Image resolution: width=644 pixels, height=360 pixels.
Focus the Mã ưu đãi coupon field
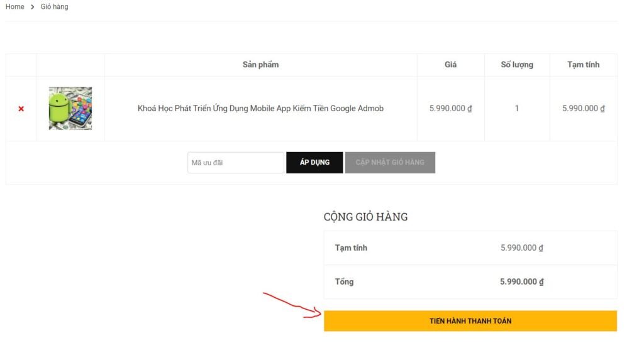[x=236, y=163]
